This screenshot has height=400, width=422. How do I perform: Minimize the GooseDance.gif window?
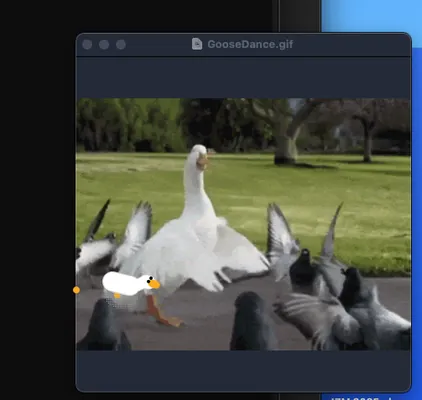click(x=104, y=44)
